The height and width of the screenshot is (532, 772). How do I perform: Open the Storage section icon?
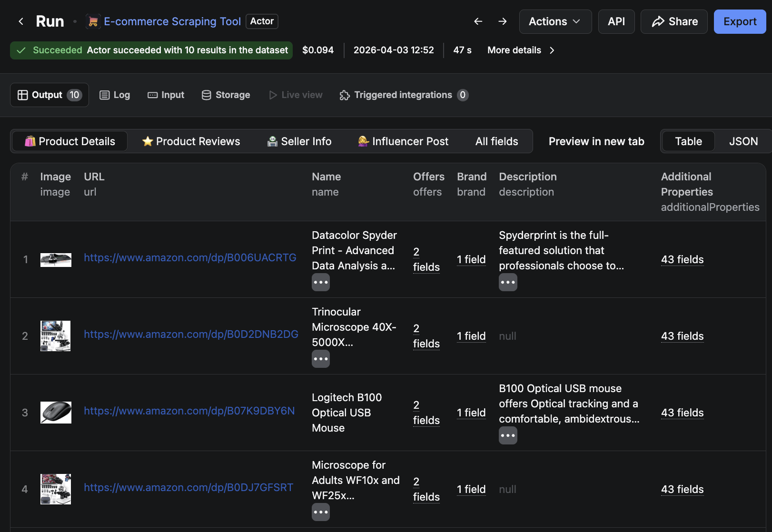[206, 95]
